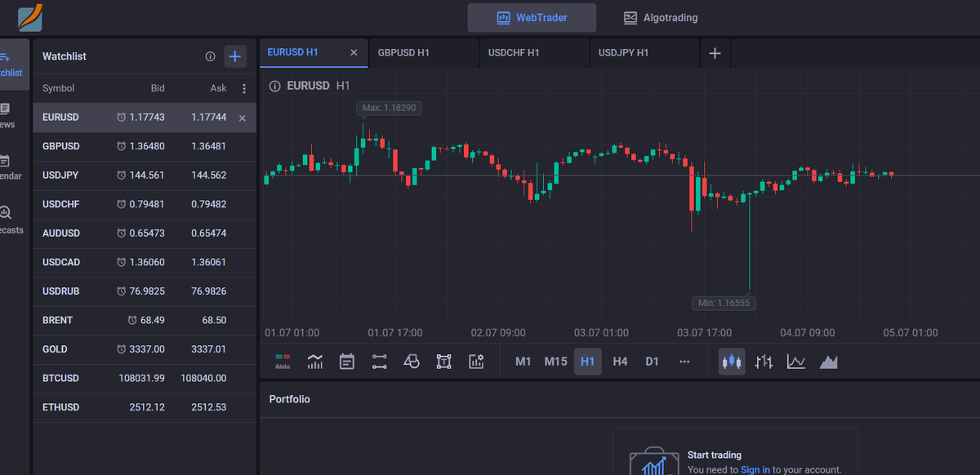This screenshot has width=980, height=475.
Task: Click the Ask column header
Action: pyautogui.click(x=218, y=88)
